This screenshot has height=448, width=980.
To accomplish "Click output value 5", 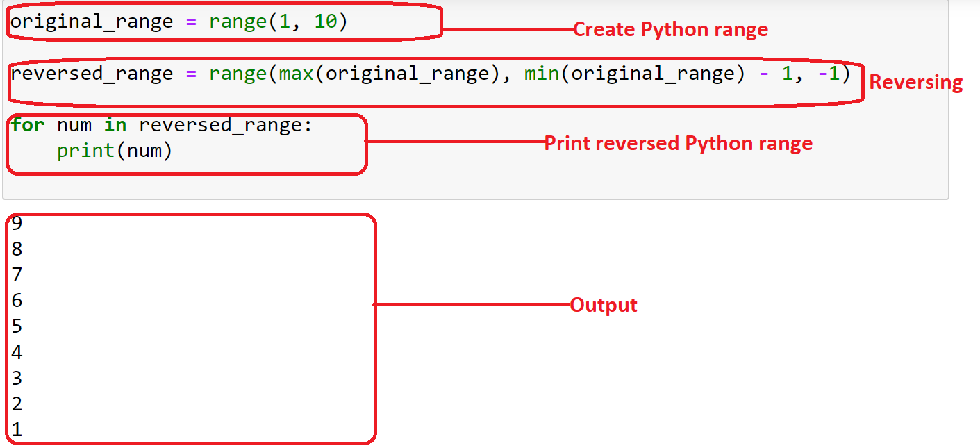I will pyautogui.click(x=17, y=326).
